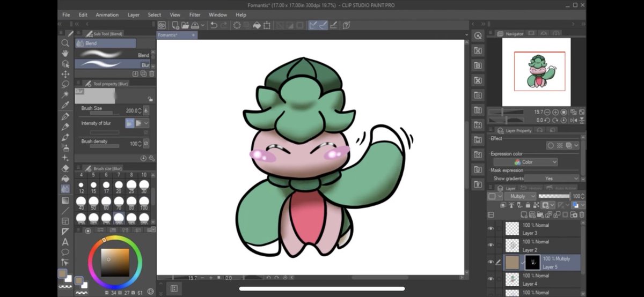Click the help question mark icon
644x297 pixels.
(x=347, y=25)
